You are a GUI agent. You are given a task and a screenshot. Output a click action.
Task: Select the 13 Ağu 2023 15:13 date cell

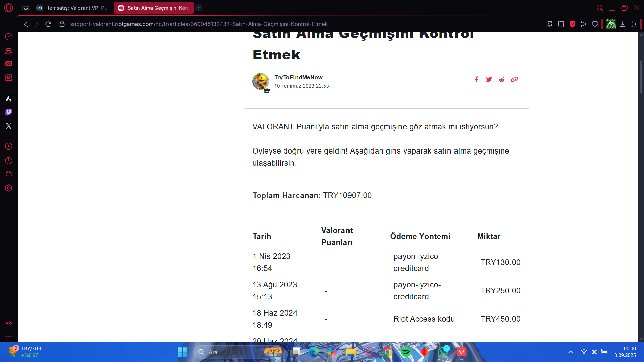coord(275,291)
